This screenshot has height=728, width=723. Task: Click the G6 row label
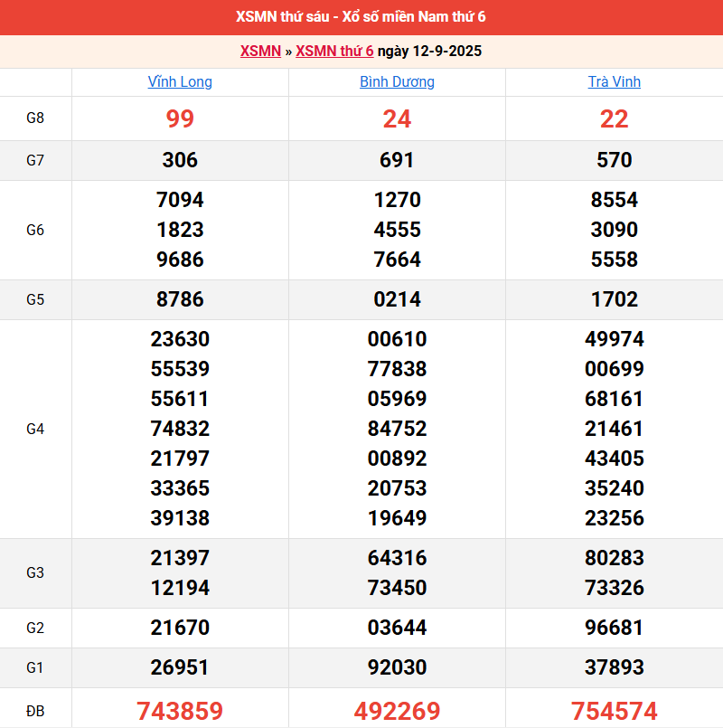pyautogui.click(x=35, y=230)
